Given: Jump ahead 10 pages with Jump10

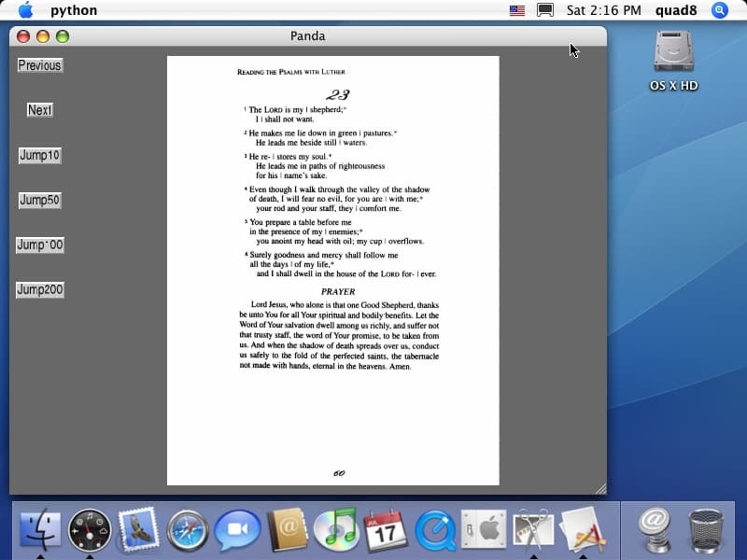Looking at the screenshot, I should point(39,155).
